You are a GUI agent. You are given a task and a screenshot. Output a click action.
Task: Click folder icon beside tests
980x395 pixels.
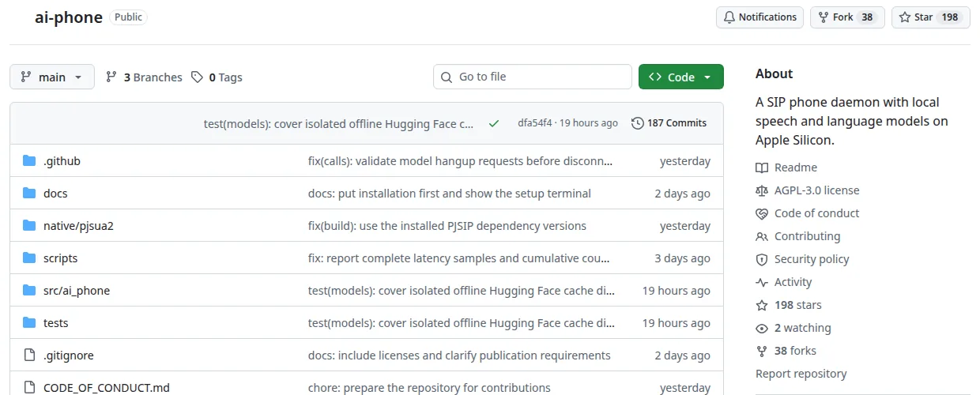pos(29,323)
